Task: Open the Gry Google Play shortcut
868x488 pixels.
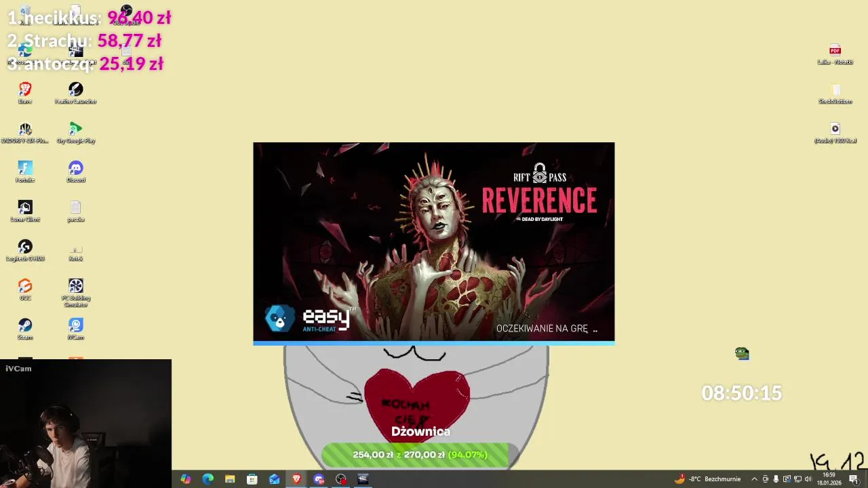Action: pyautogui.click(x=75, y=132)
